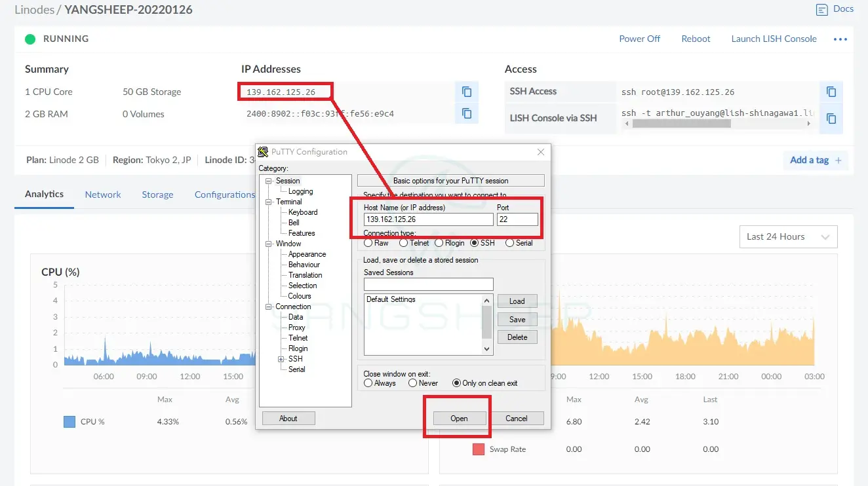Click the Host Name input field
The width and height of the screenshot is (868, 486).
coord(429,219)
